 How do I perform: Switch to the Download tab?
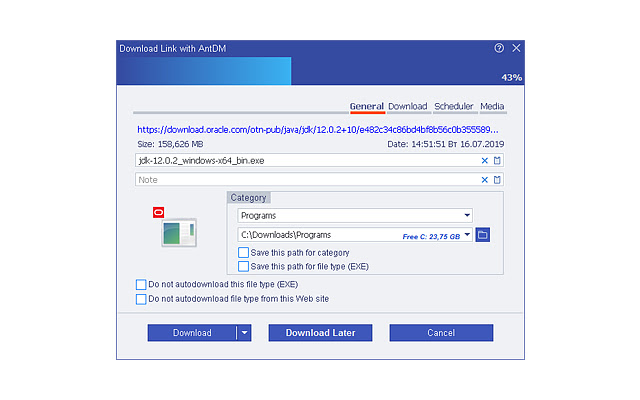coord(407,107)
